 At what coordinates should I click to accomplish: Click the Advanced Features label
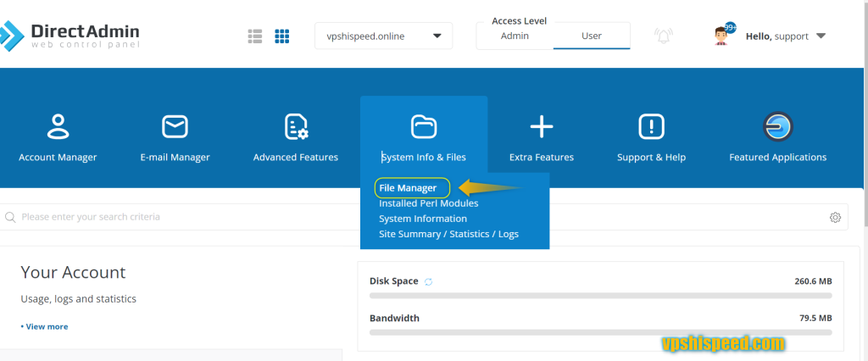296,158
